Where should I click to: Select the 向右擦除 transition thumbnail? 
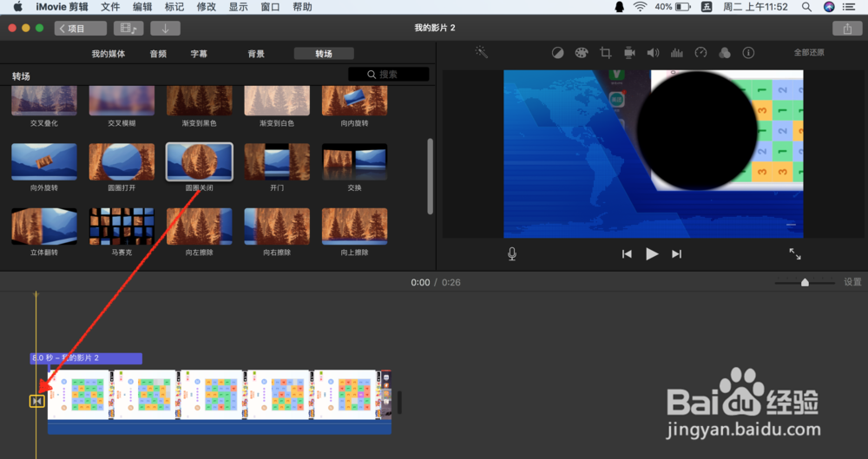pyautogui.click(x=277, y=226)
